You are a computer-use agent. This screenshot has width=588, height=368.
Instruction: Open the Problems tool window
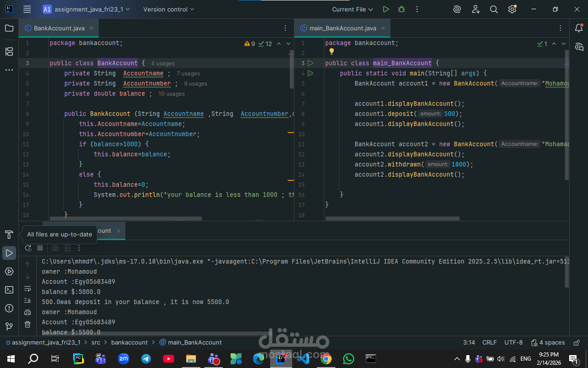[9, 308]
